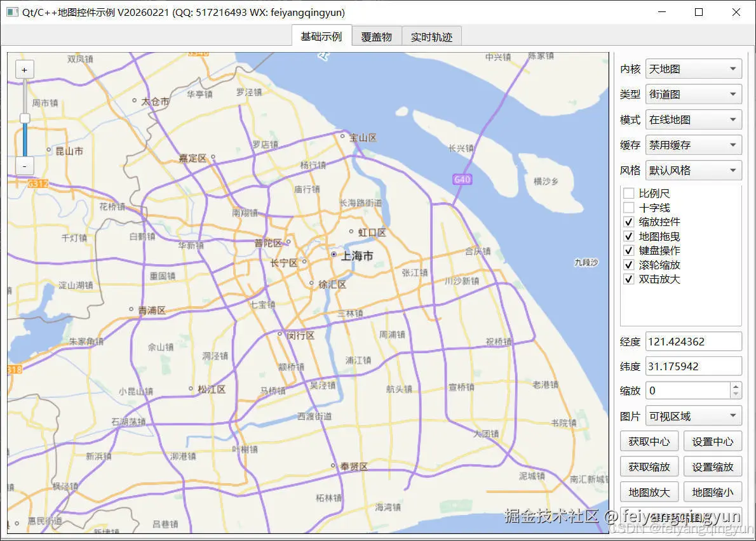The width and height of the screenshot is (756, 541).
Task: Open the 实时轨迹 tab
Action: click(431, 37)
